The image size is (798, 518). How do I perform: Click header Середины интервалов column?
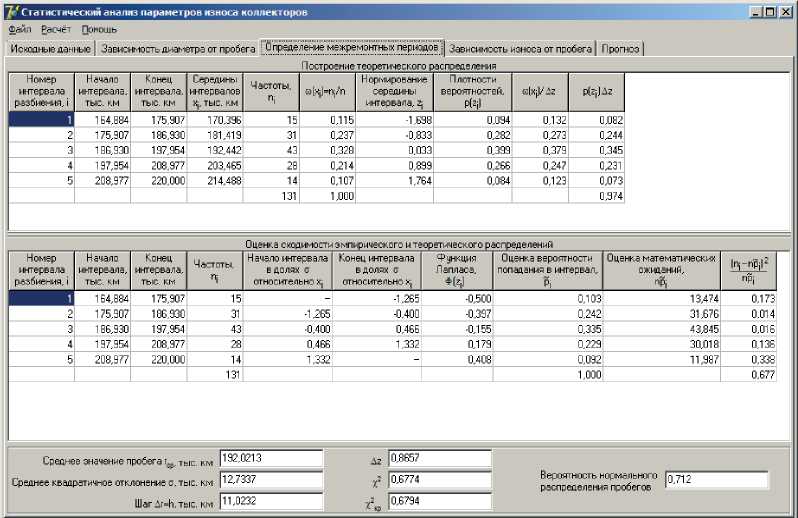(215, 92)
